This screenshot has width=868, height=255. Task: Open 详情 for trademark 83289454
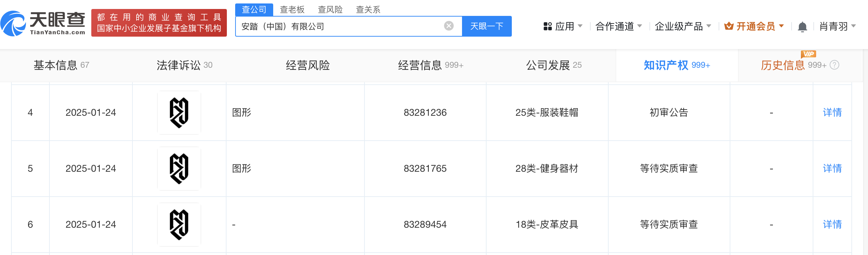coord(832,225)
